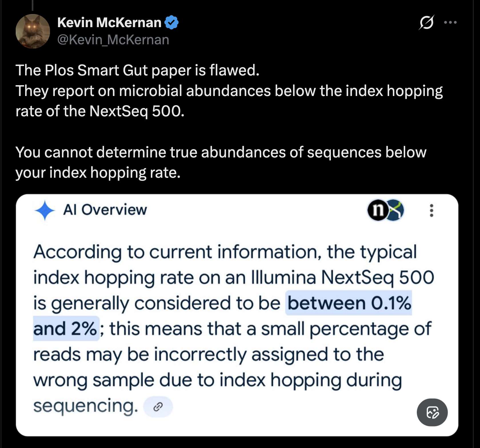480x448 pixels.
Task: Click the blue AI Overview sparkle icon
Action: point(45,211)
